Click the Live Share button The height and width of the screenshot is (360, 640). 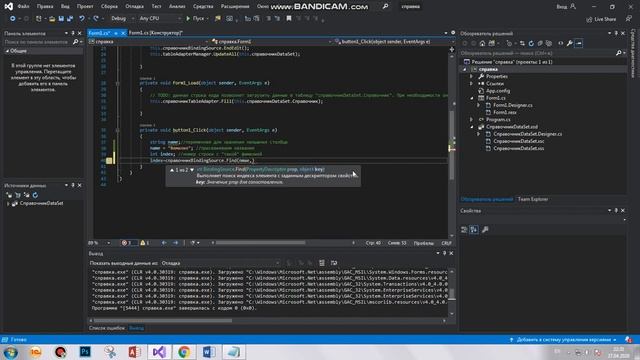point(601,19)
